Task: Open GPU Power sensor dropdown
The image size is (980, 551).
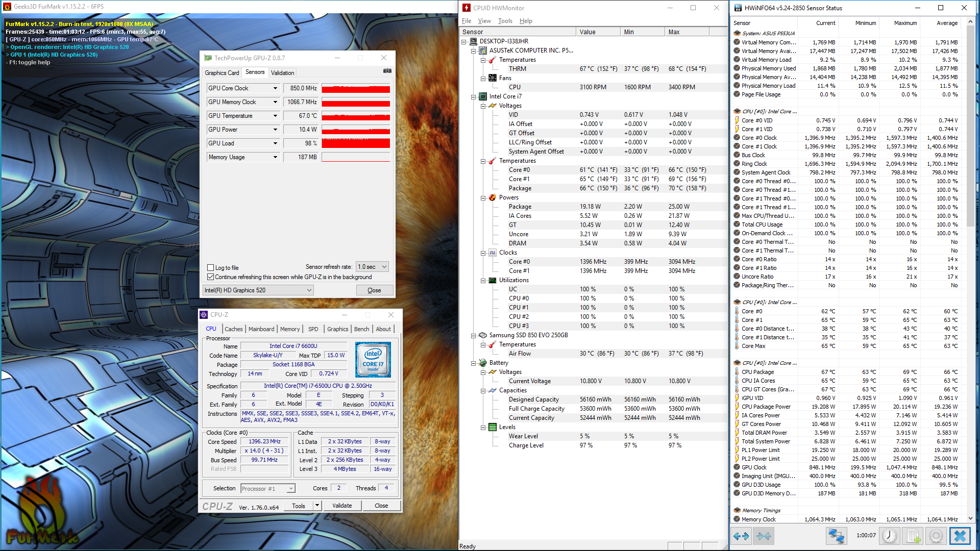Action: (x=275, y=130)
